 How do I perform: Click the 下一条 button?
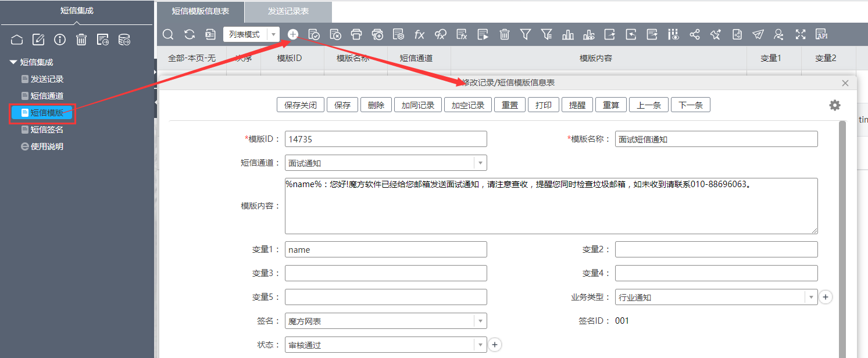pyautogui.click(x=691, y=105)
